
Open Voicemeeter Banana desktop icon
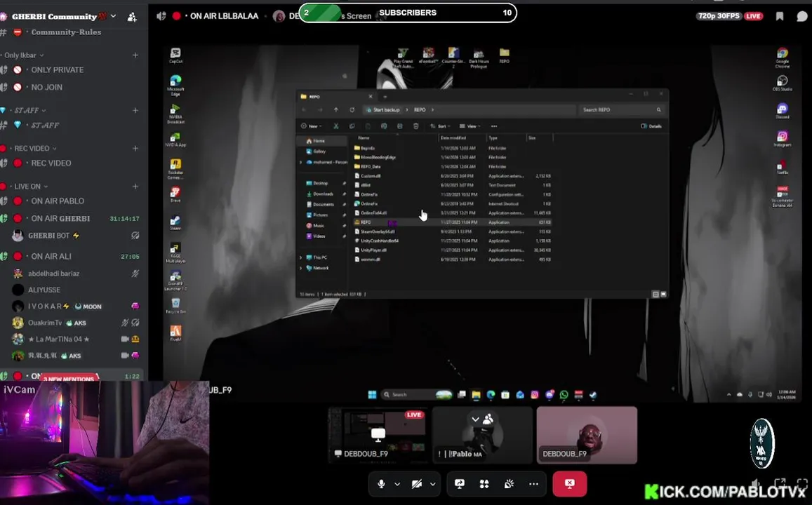(783, 196)
